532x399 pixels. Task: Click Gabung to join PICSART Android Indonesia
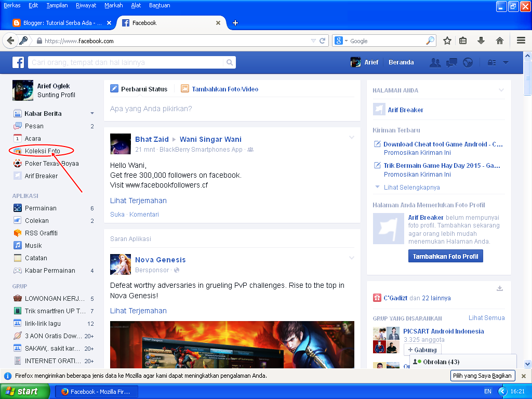tap(422, 350)
